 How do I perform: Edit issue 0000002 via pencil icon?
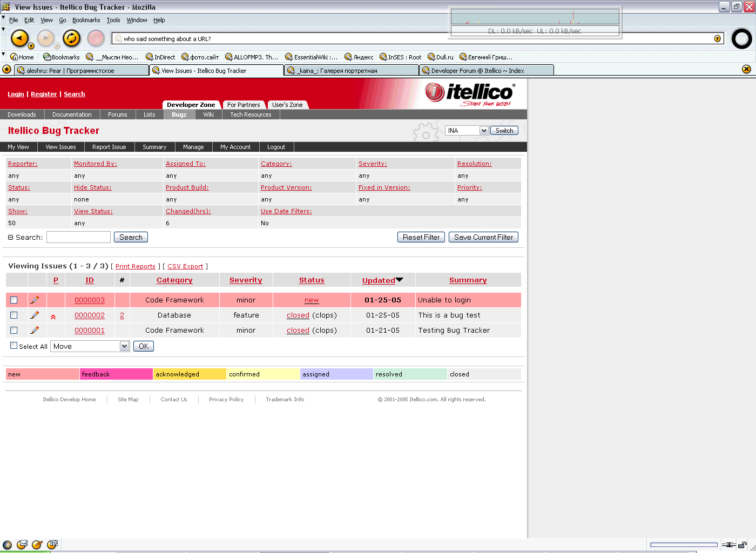point(35,315)
